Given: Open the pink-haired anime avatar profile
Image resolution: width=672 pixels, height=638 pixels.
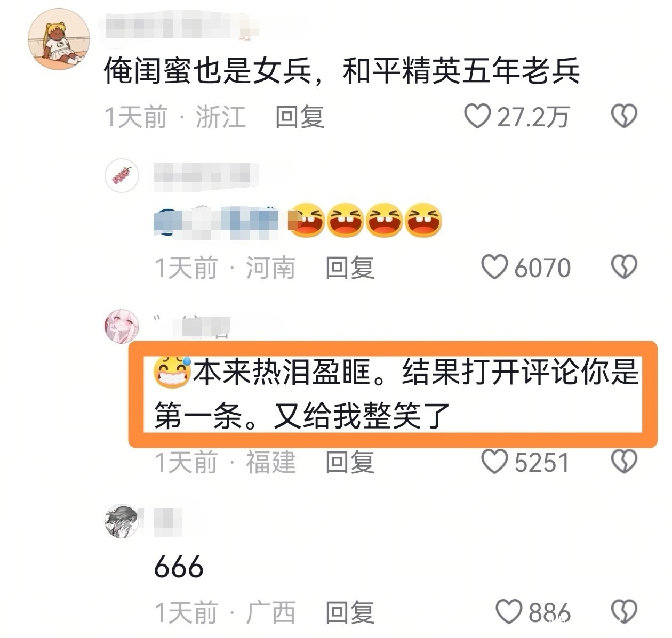Looking at the screenshot, I should coord(122,326).
